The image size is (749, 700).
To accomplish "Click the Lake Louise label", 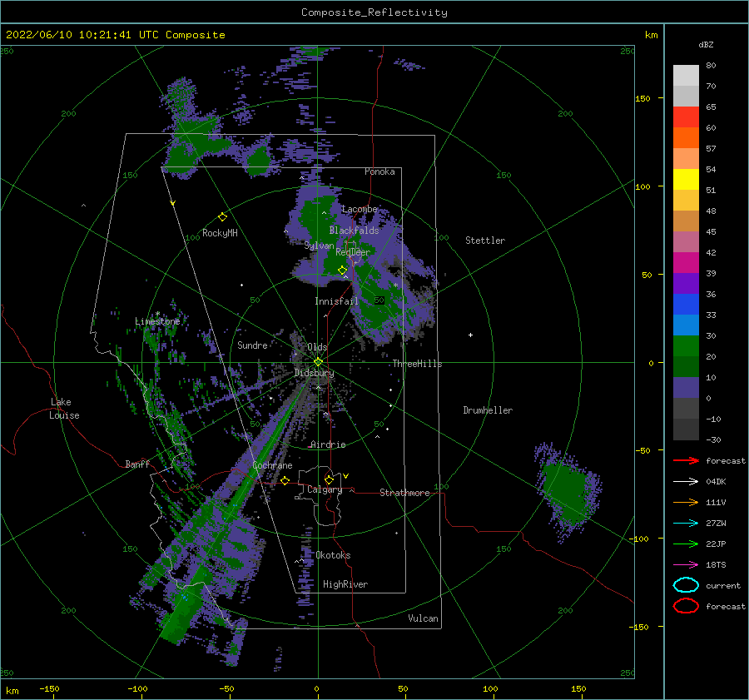I will point(64,409).
